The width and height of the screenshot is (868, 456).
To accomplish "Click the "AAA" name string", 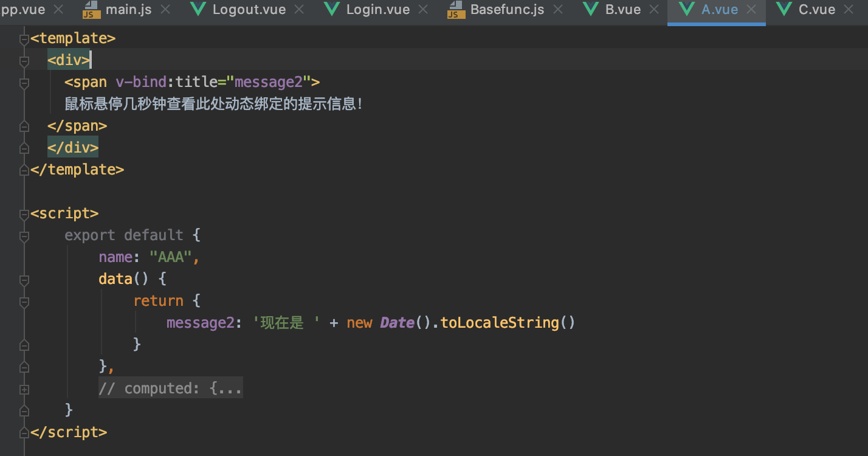I will 171,257.
